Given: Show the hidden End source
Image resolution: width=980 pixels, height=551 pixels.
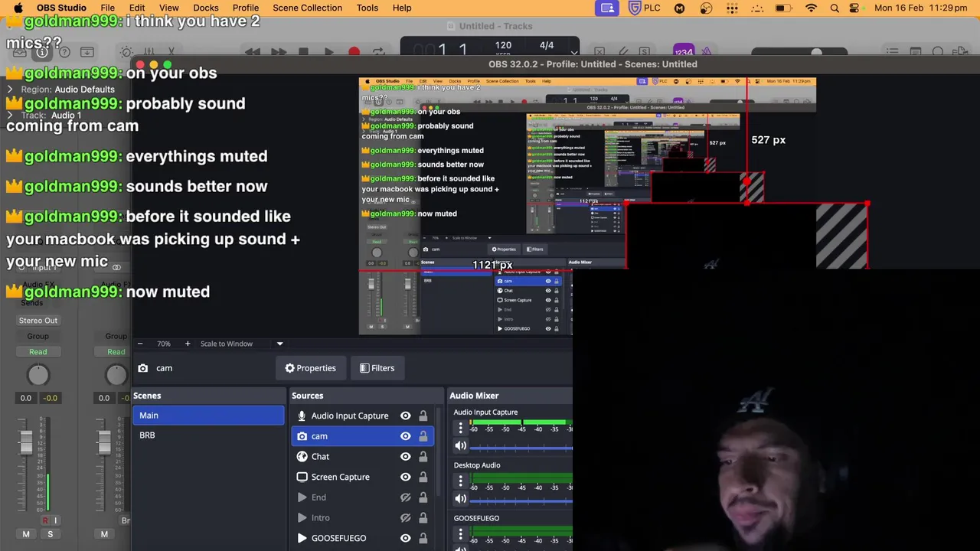Looking at the screenshot, I should (x=406, y=497).
